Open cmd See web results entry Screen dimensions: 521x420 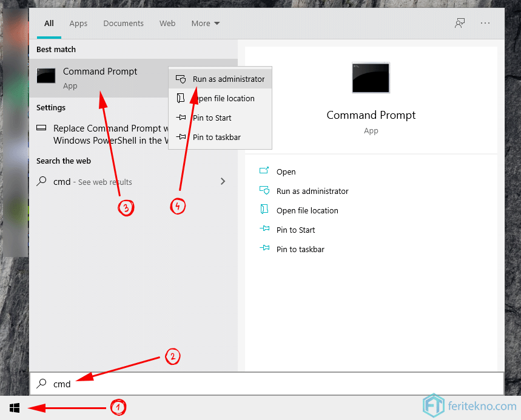coord(133,182)
